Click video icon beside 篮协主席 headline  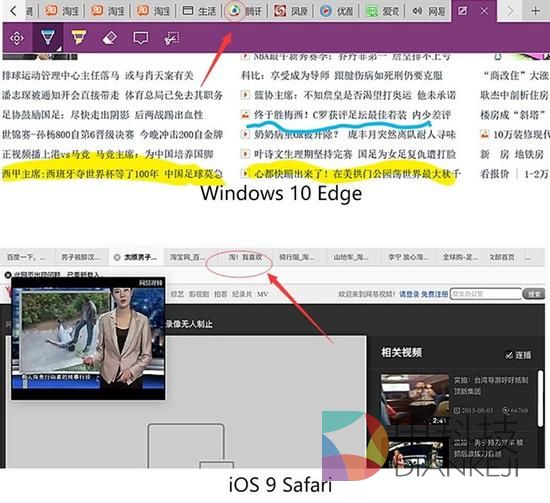point(245,95)
